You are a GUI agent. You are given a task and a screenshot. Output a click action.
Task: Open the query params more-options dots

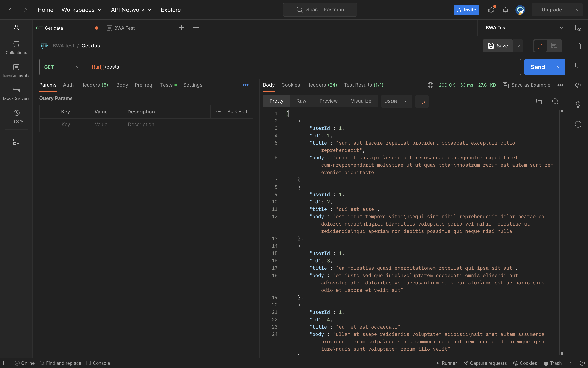point(218,112)
